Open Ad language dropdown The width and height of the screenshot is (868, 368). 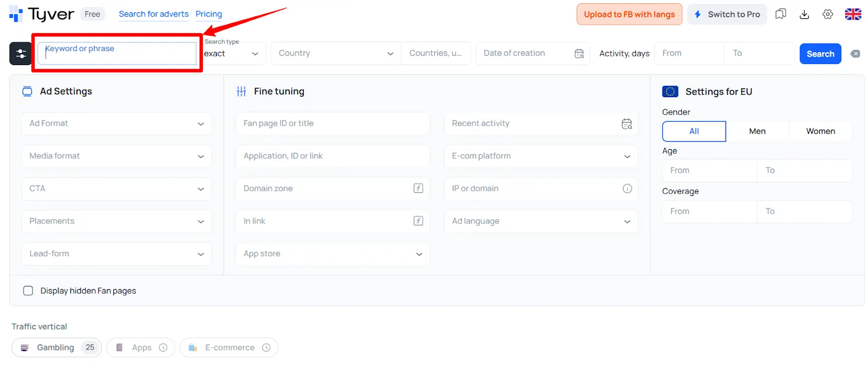(x=541, y=221)
